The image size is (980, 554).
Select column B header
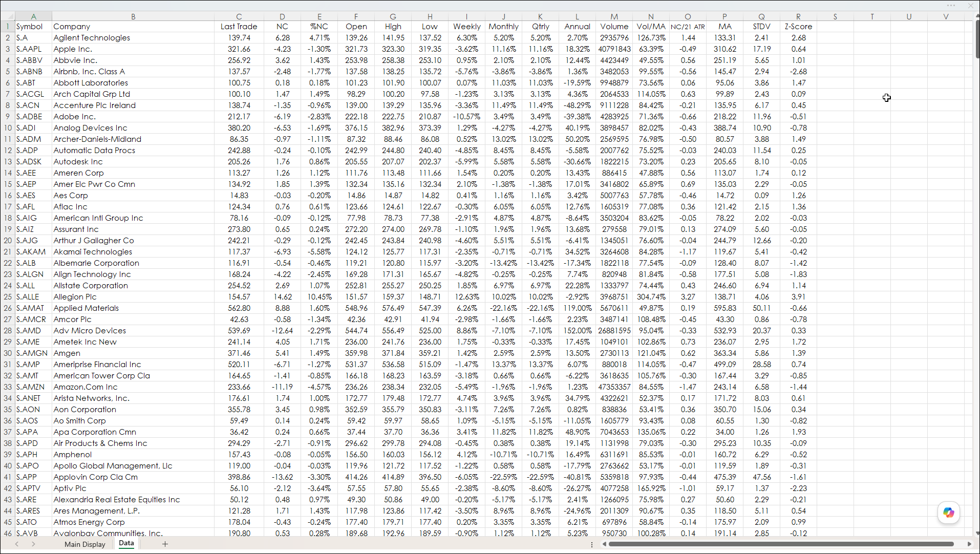pos(133,16)
